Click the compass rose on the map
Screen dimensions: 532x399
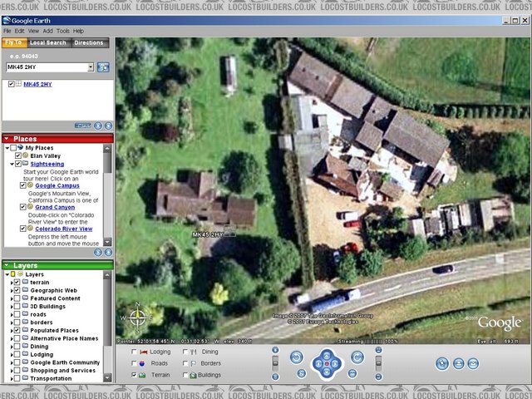pyautogui.click(x=139, y=318)
